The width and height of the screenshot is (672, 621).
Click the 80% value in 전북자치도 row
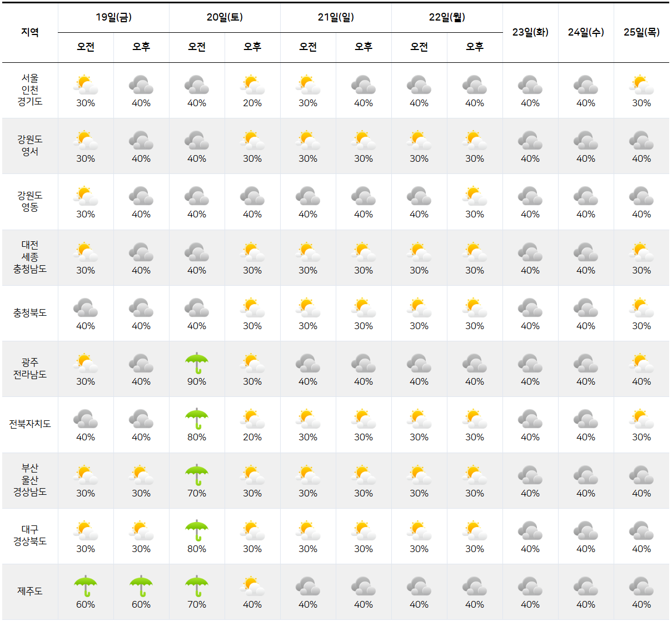pos(197,437)
